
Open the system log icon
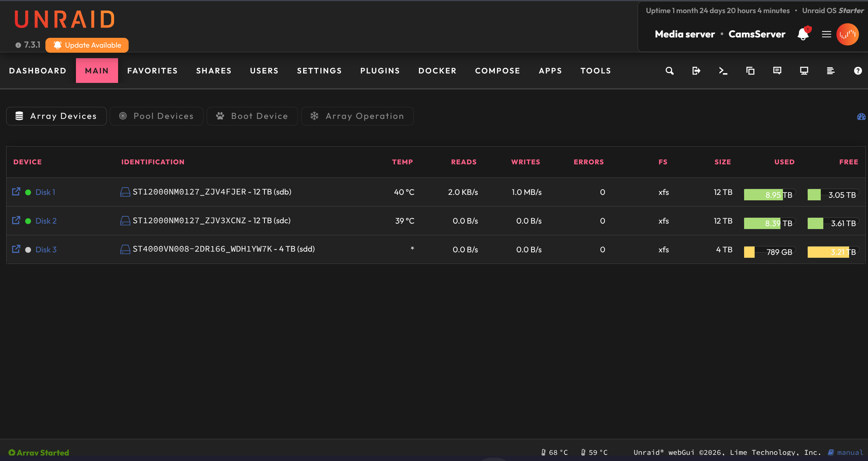click(x=831, y=71)
